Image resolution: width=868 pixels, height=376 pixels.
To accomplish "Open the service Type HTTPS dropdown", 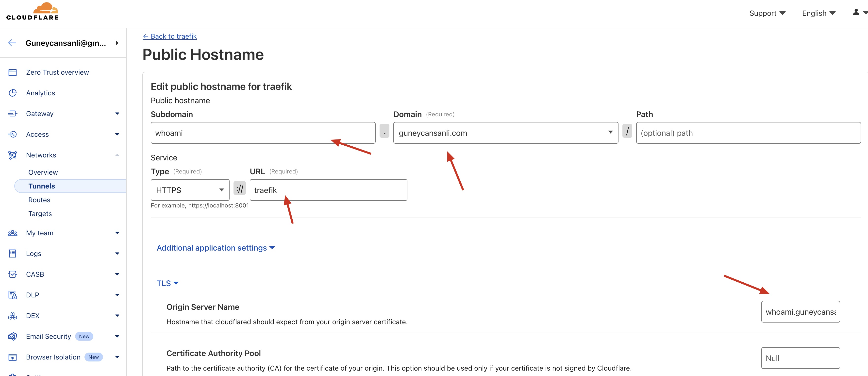I will [x=190, y=190].
